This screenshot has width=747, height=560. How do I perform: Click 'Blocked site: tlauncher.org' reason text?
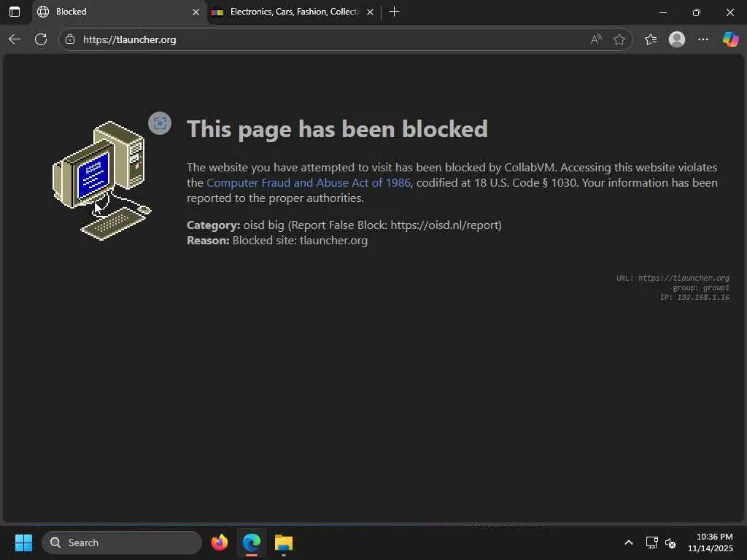coord(300,241)
